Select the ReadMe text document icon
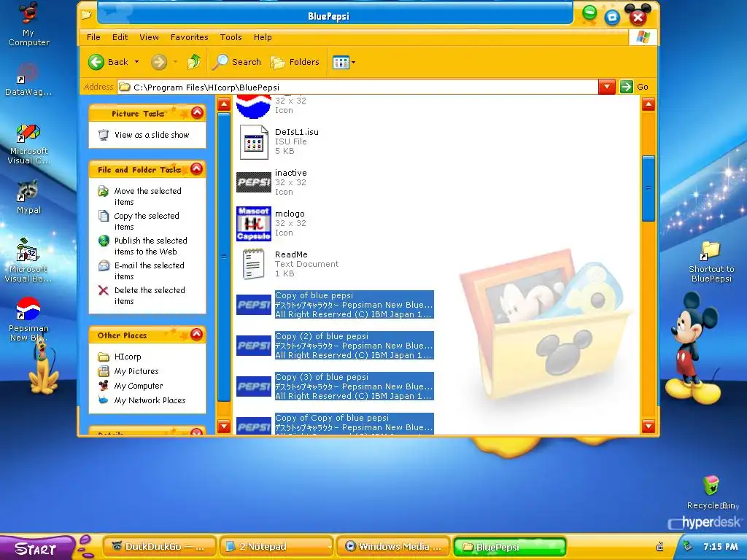The width and height of the screenshot is (747, 560). click(254, 264)
